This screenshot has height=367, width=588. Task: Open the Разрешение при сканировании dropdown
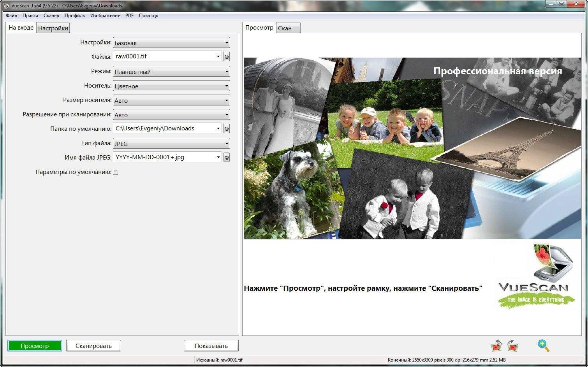(x=171, y=115)
